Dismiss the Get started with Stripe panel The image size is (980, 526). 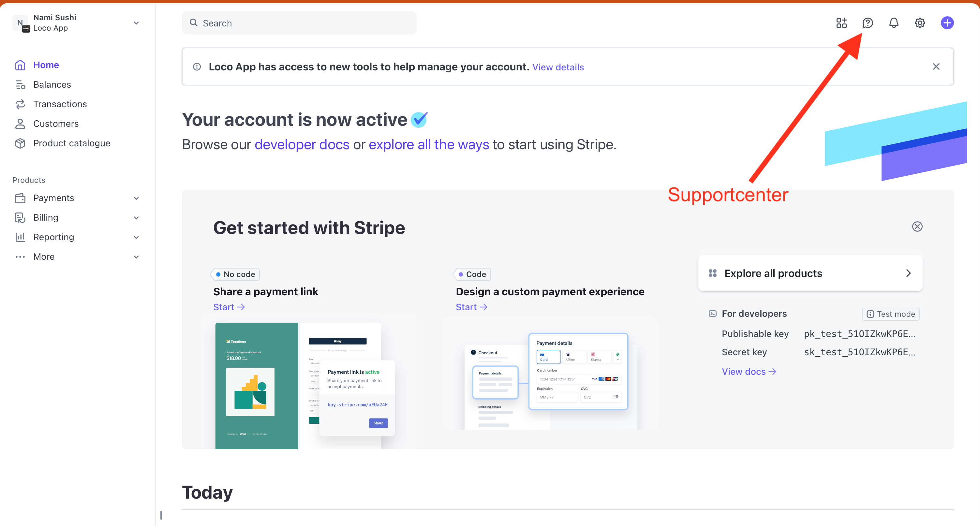[917, 227]
